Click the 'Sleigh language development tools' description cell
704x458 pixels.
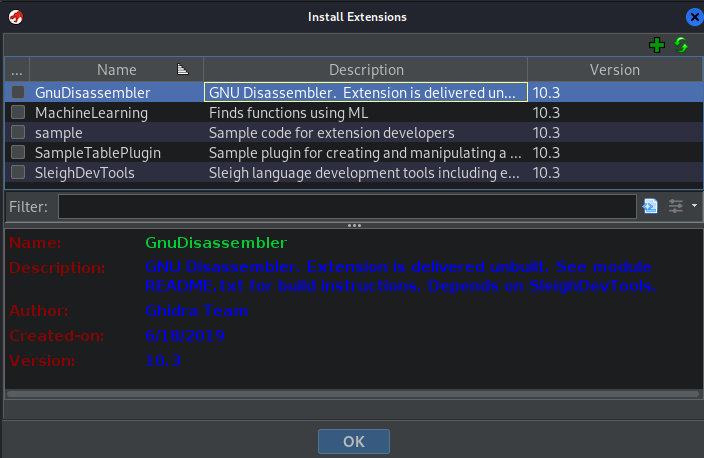[x=364, y=173]
